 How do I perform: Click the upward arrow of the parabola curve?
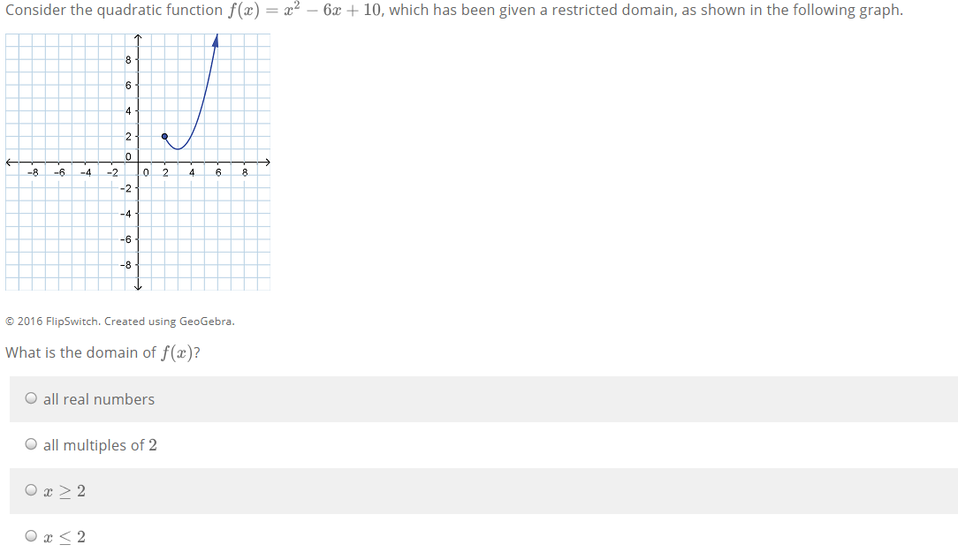(216, 37)
